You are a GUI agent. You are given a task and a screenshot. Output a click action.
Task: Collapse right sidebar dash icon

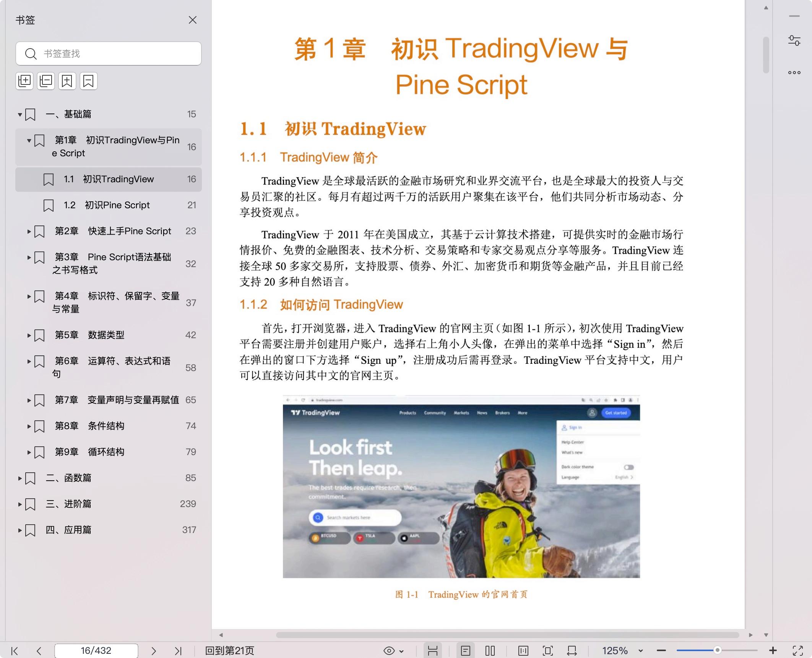coord(794,16)
